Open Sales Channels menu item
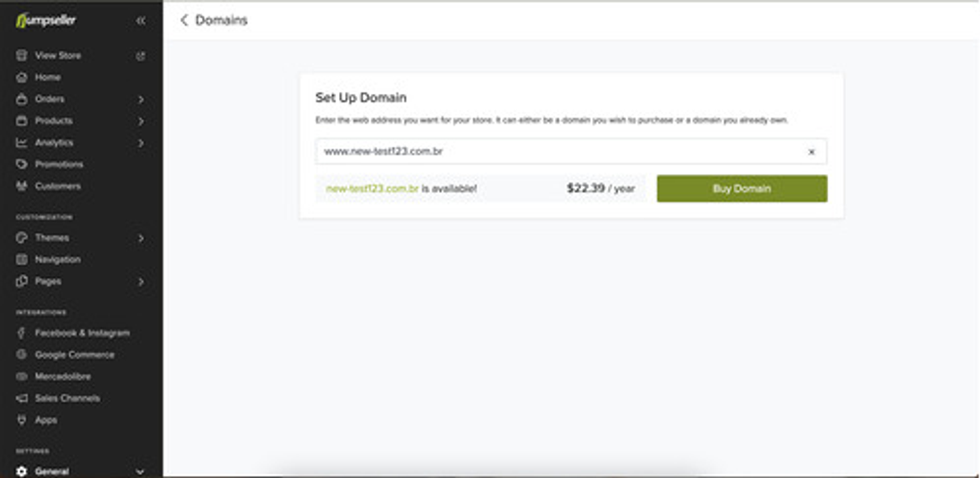 pyautogui.click(x=67, y=398)
